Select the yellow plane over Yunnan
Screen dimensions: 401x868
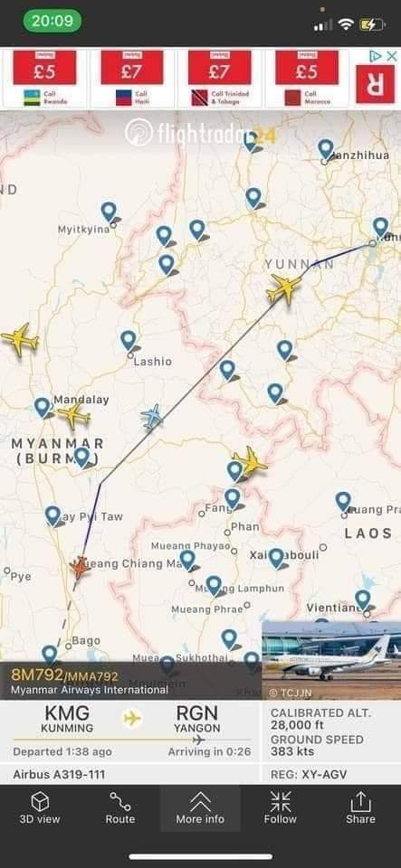click(x=283, y=288)
